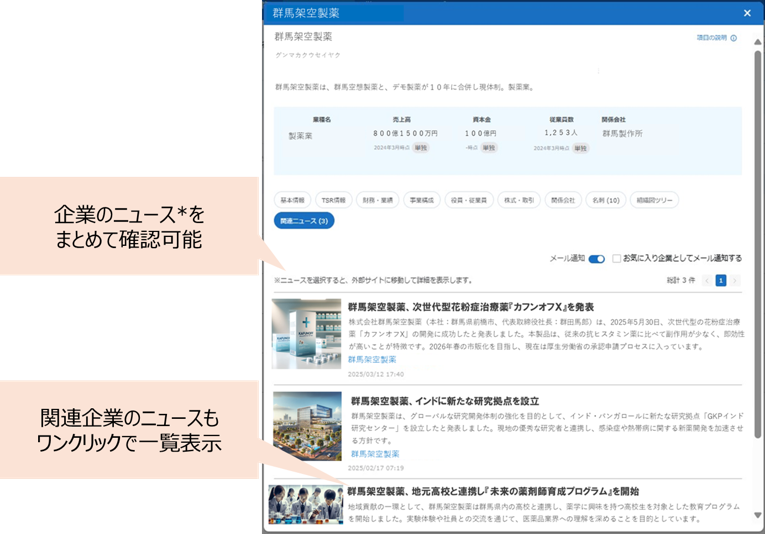Open the 基本情報 tab

292,200
